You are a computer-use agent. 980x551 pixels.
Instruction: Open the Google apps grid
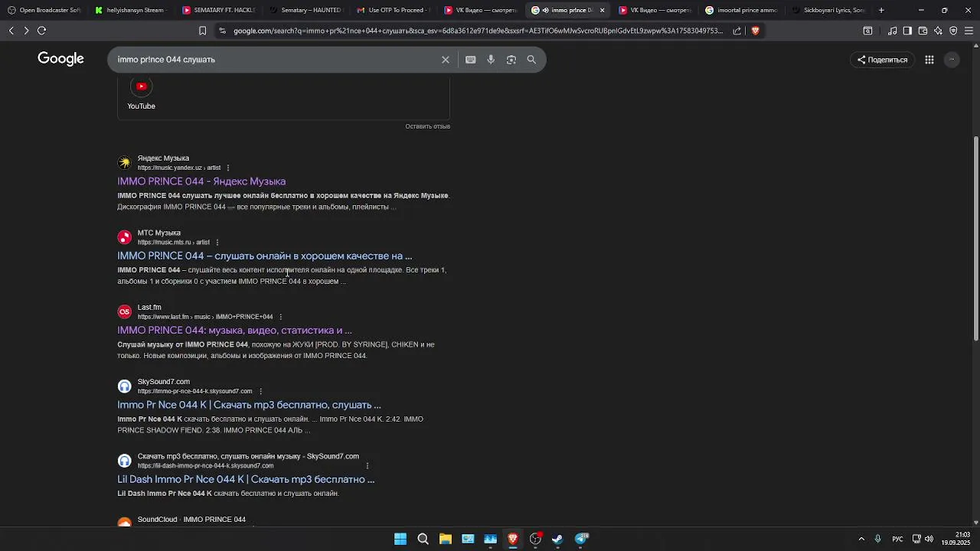929,60
